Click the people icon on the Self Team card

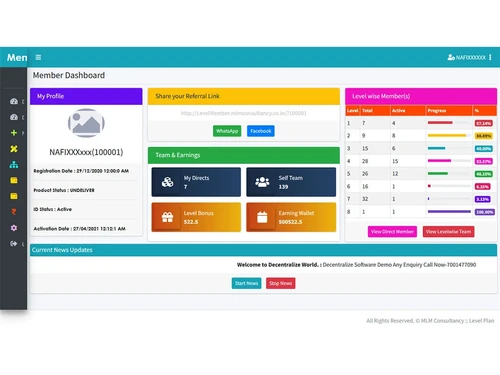coord(262,182)
